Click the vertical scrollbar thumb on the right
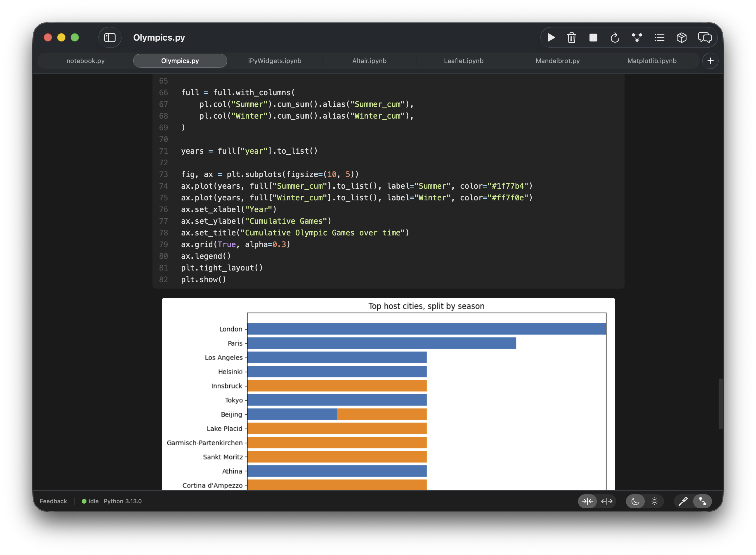The image size is (756, 555). pos(720,404)
